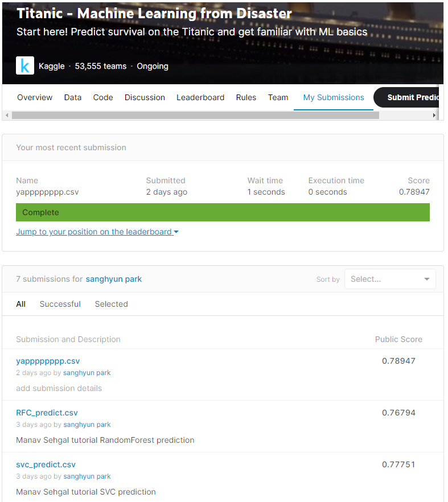Open the yappppppp.csv submission link
The width and height of the screenshot is (448, 502).
(48, 361)
